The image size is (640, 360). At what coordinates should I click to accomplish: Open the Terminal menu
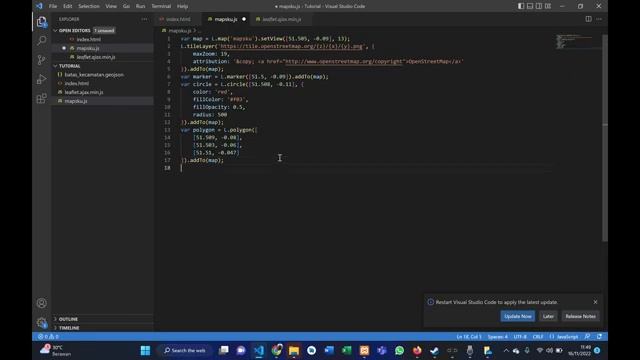click(x=161, y=6)
